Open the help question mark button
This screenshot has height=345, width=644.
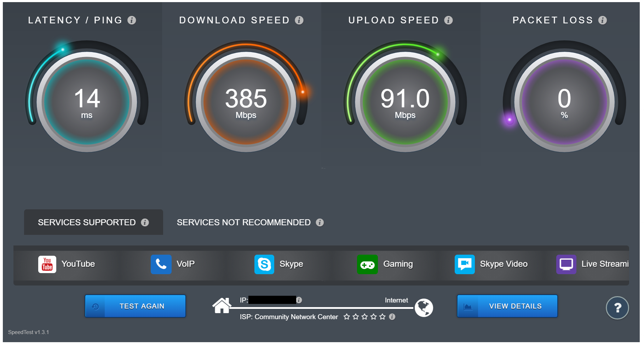(617, 308)
